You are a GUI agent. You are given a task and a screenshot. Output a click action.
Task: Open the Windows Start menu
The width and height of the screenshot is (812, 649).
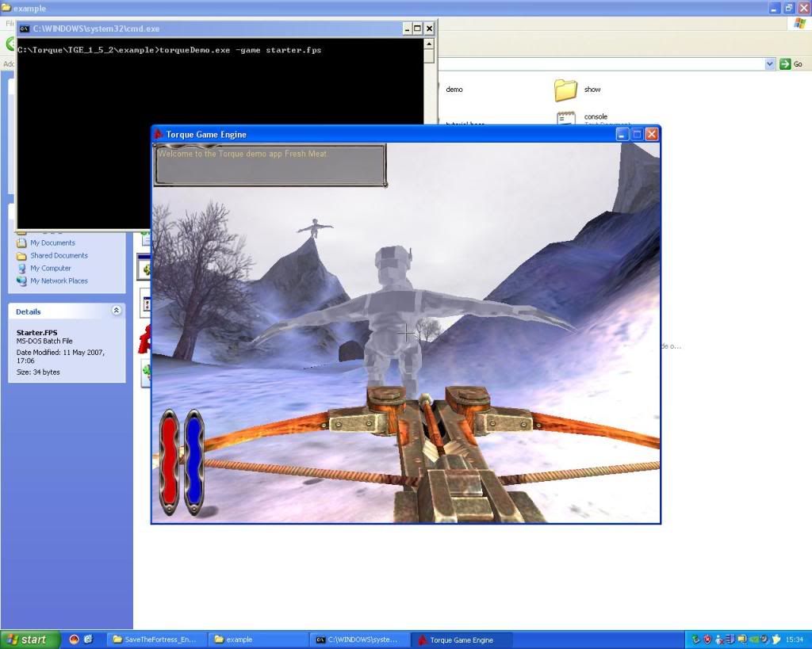30,639
